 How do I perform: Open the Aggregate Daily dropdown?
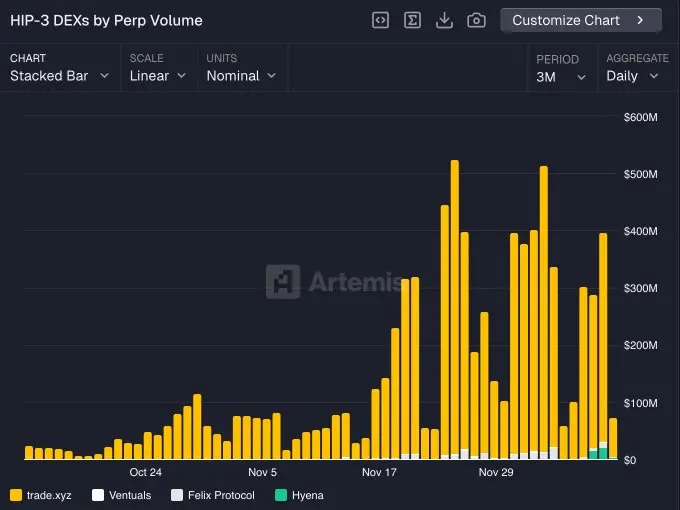(634, 76)
